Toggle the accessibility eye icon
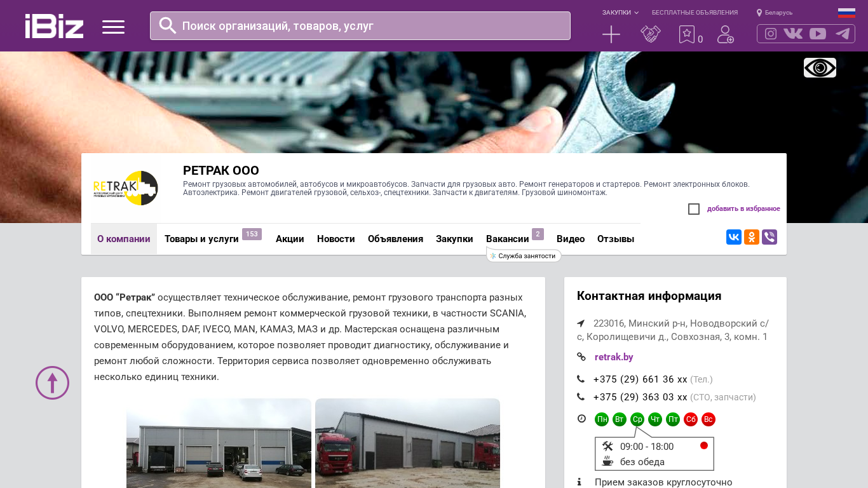Image resolution: width=868 pixels, height=488 pixels. click(820, 68)
